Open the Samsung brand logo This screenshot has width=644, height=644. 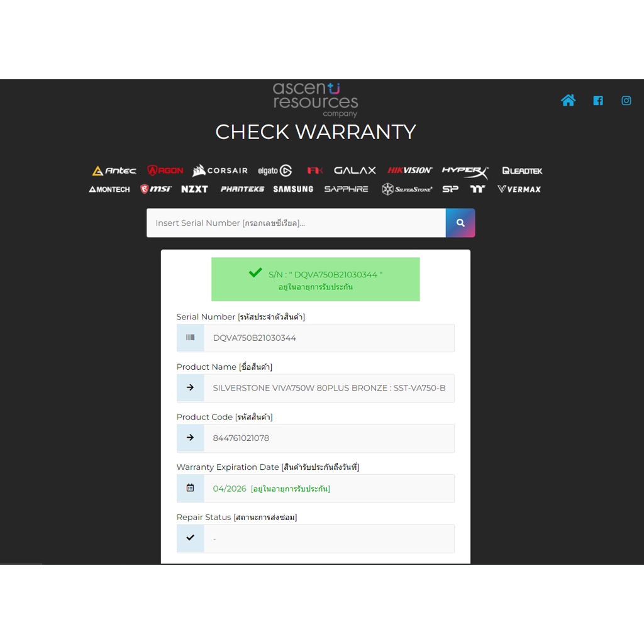[293, 189]
